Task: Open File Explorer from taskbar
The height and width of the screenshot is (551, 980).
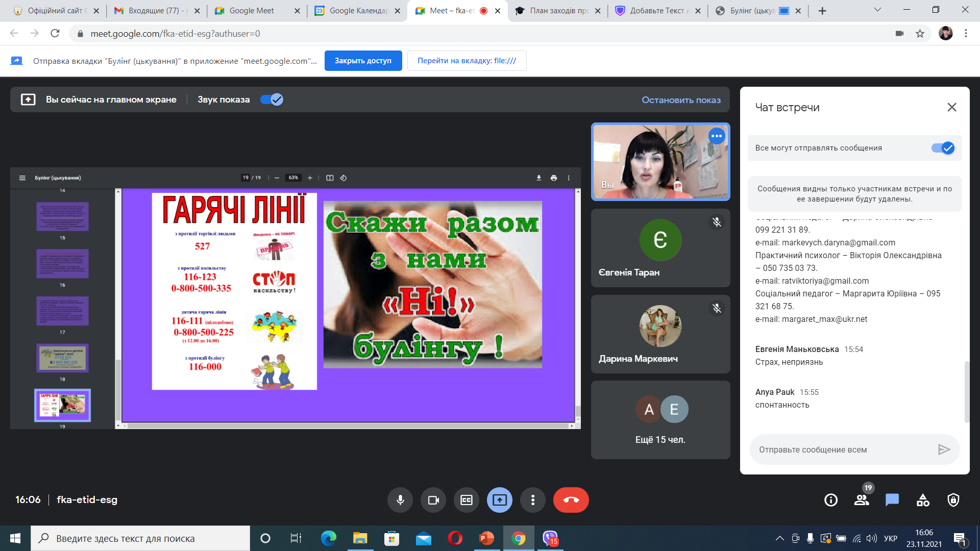Action: 360,538
